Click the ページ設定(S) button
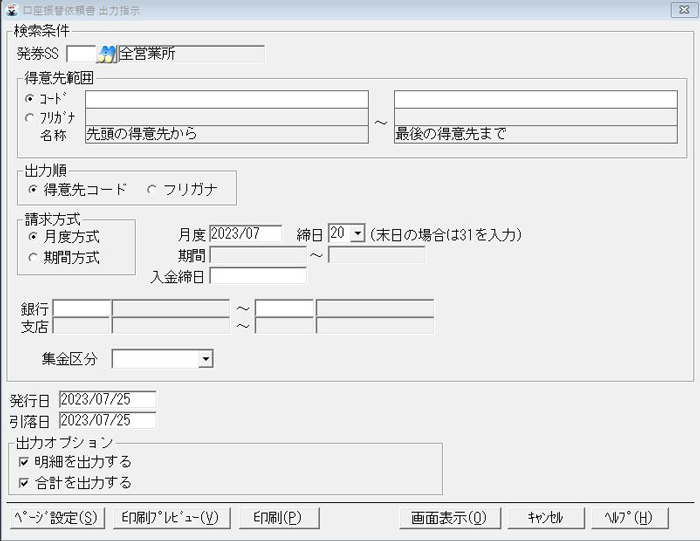This screenshot has height=541, width=700. [56, 517]
